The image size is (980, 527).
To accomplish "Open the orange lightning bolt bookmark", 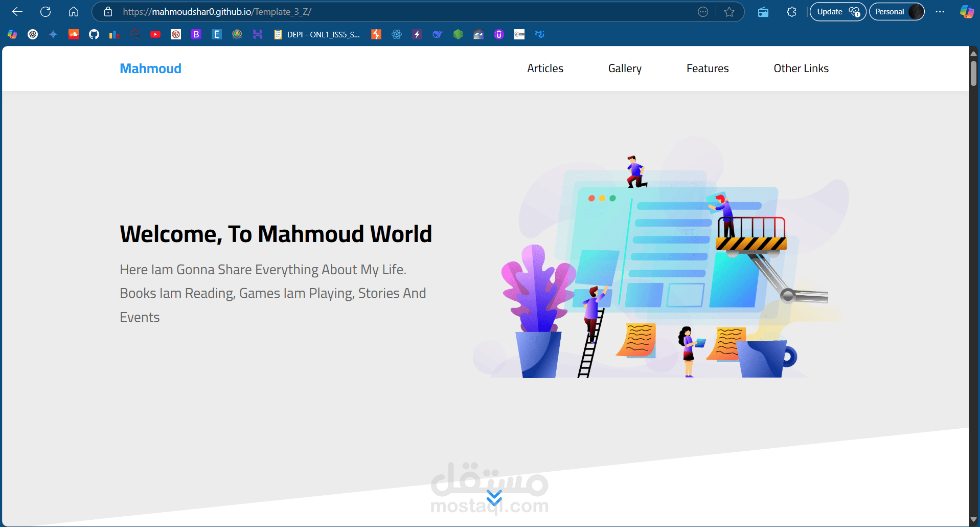I will tap(376, 34).
